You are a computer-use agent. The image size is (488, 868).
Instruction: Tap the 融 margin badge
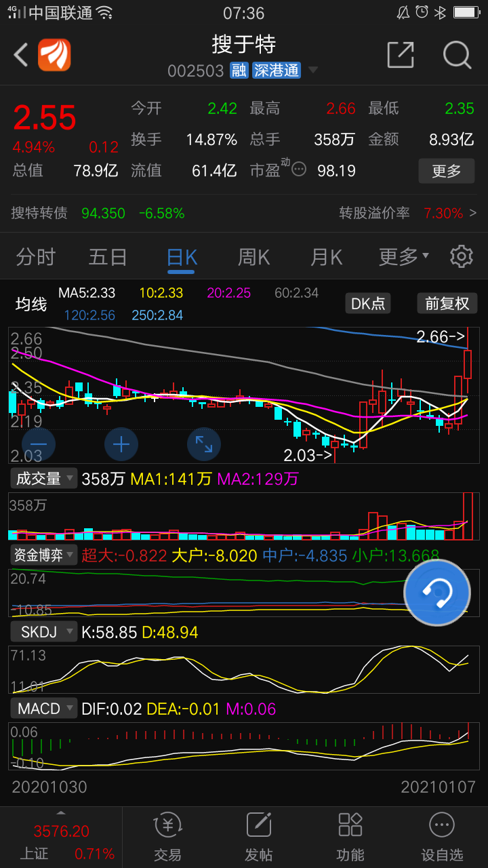[239, 71]
